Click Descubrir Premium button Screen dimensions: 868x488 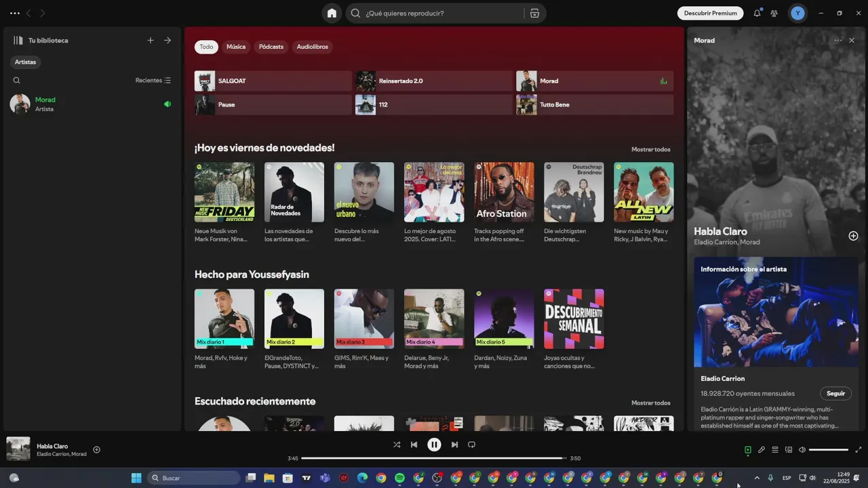(x=710, y=13)
